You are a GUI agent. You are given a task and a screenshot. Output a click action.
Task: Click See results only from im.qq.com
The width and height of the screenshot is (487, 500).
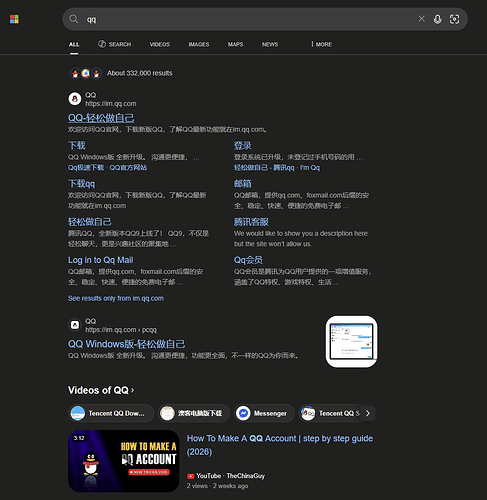click(x=116, y=298)
